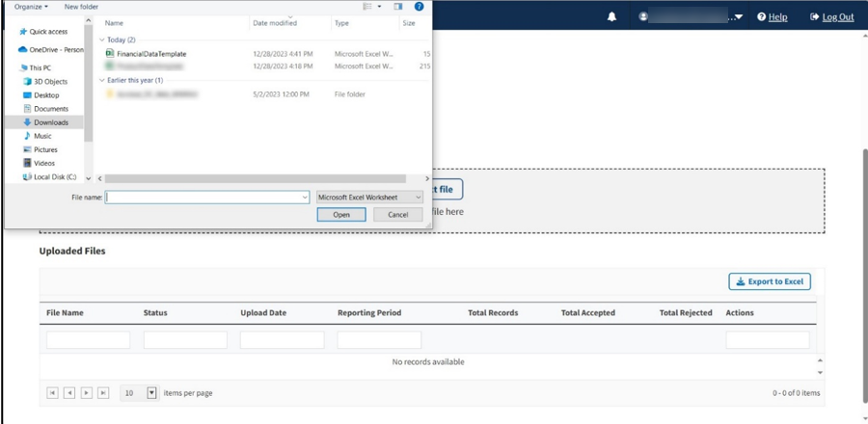868x424 pixels.
Task: Select the Downloads folder in sidebar
Action: [x=50, y=122]
